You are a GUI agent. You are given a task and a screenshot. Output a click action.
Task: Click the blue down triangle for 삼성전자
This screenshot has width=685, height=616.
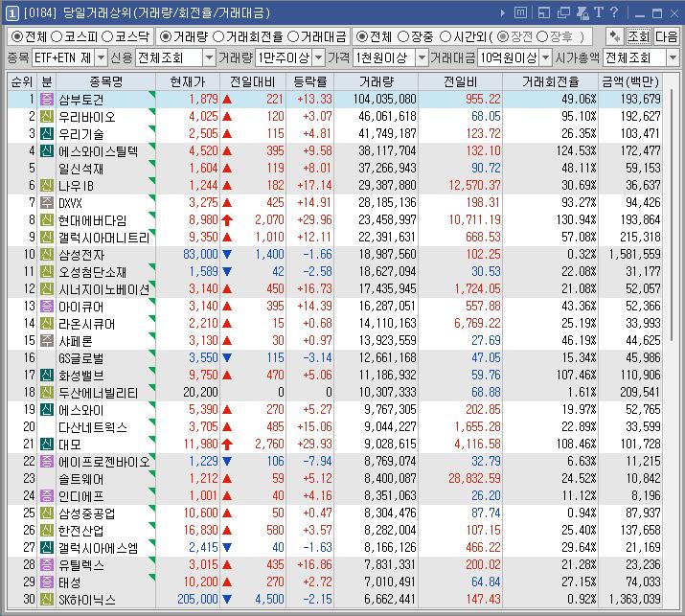click(227, 254)
